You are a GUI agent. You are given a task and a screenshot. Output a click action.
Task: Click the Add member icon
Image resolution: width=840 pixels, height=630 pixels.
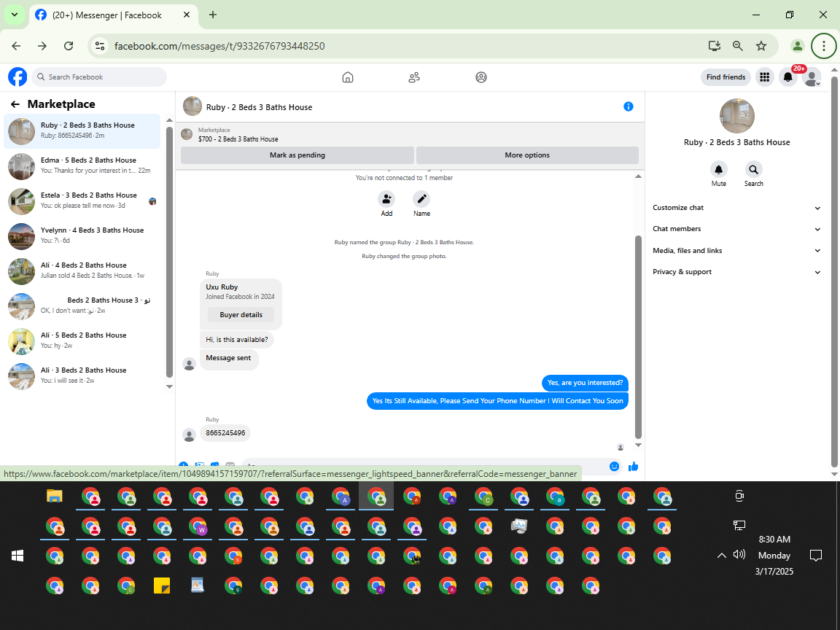coord(386,199)
